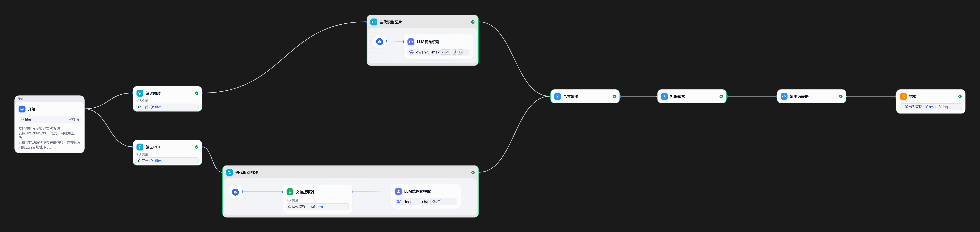This screenshot has width=980, height=232.
Task: Click the iteration icon of 迭代识别图片
Action: coord(374,22)
